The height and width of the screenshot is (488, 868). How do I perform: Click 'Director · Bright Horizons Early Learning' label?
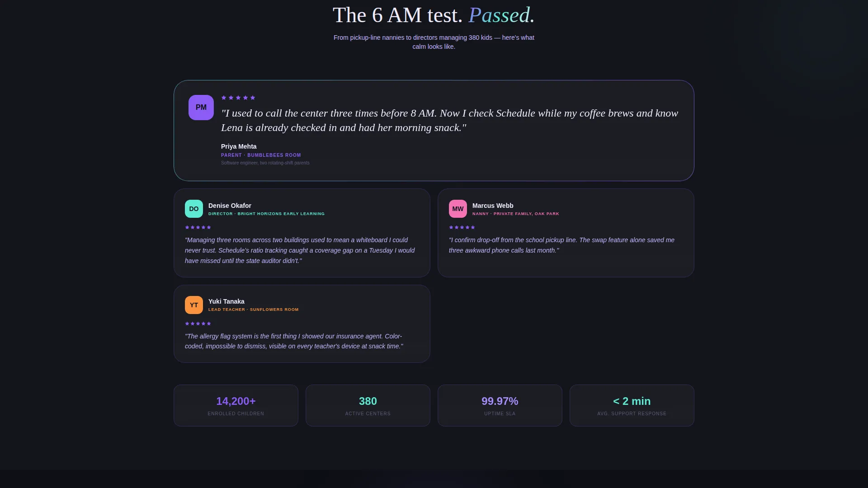(267, 214)
